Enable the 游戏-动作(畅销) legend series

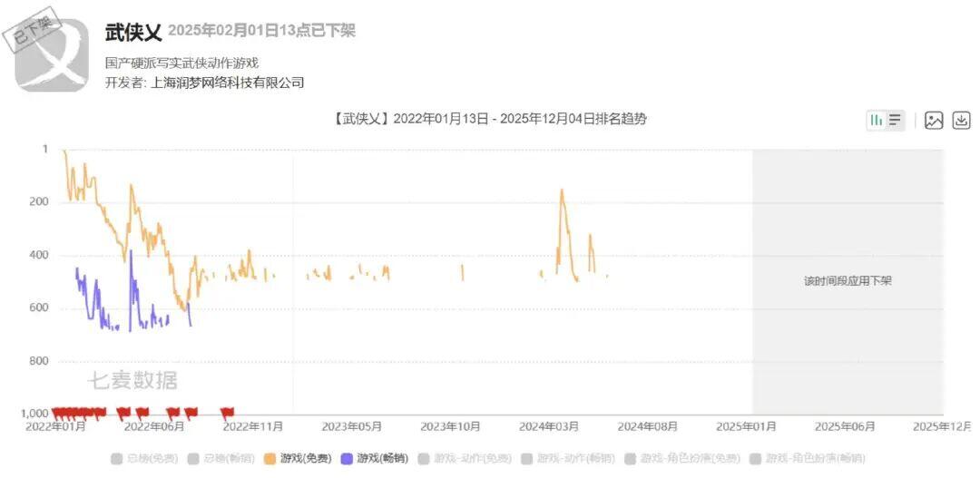pos(568,459)
